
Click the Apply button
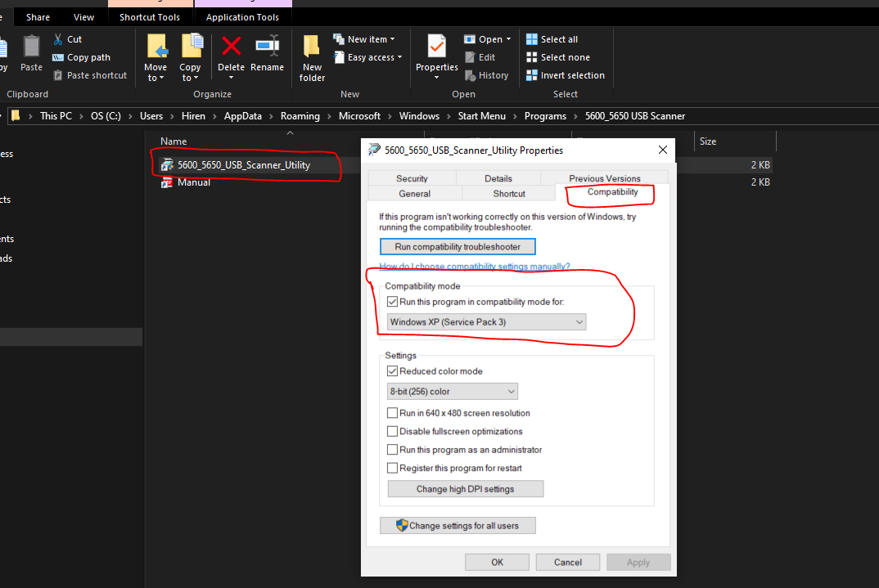(x=638, y=563)
